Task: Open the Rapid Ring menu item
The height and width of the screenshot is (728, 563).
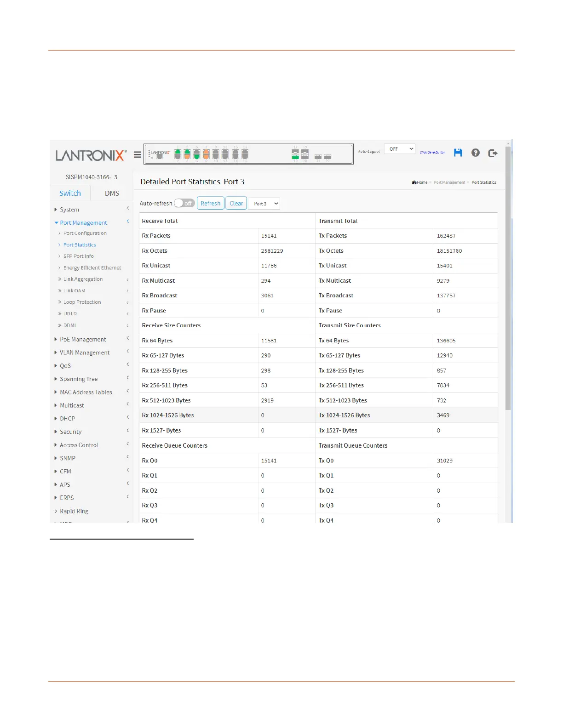Action: coord(74,512)
